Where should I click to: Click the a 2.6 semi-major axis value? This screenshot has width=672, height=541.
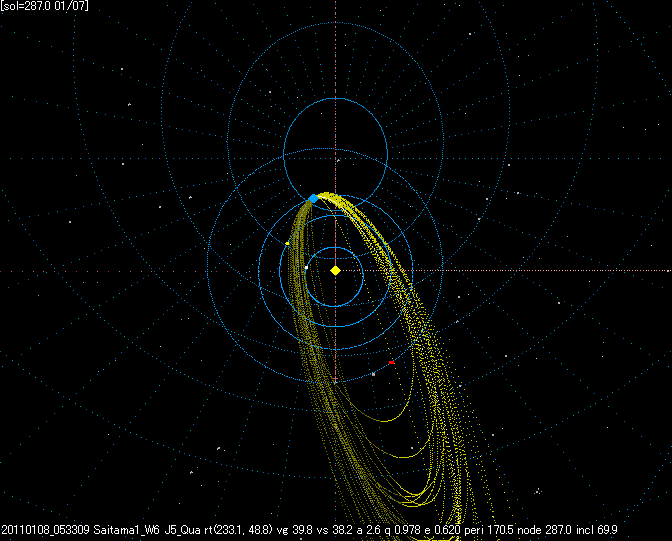coord(368,530)
